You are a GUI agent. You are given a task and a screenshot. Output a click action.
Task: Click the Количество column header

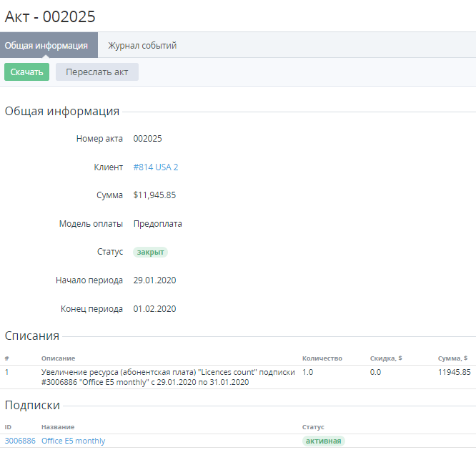[x=322, y=358]
